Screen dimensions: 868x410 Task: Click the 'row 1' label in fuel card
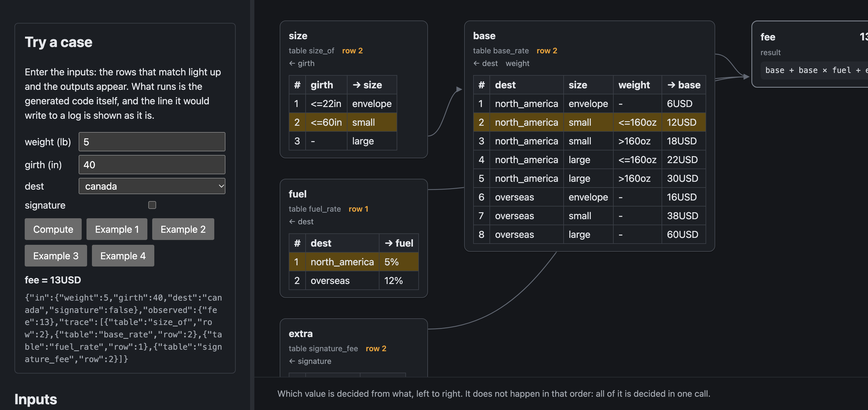[359, 209]
